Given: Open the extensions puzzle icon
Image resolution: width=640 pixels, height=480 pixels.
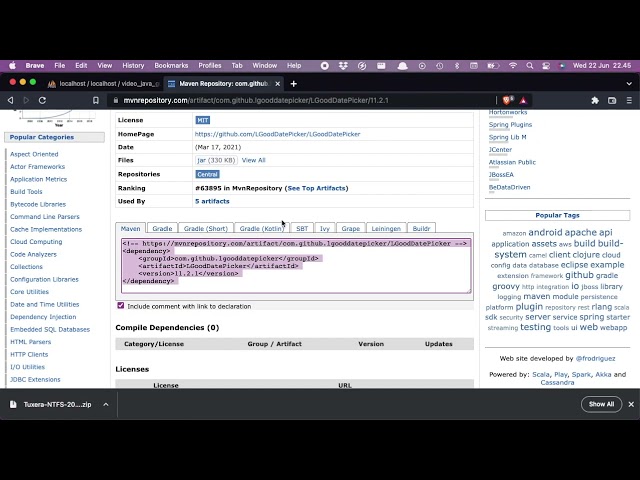Looking at the screenshot, I should tap(595, 100).
